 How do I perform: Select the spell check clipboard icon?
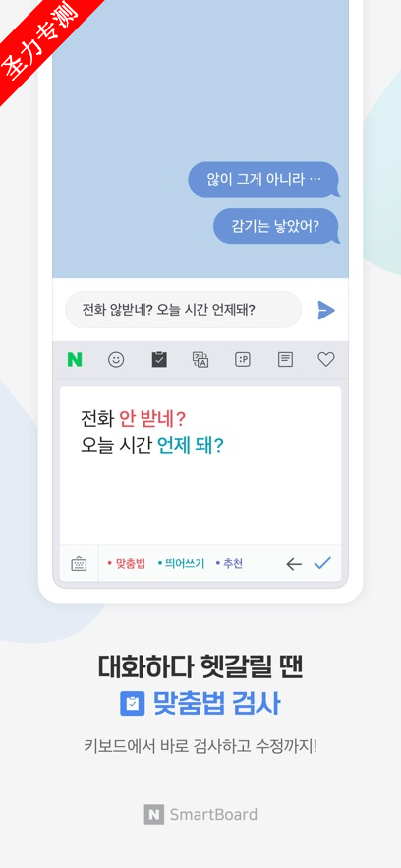[159, 360]
